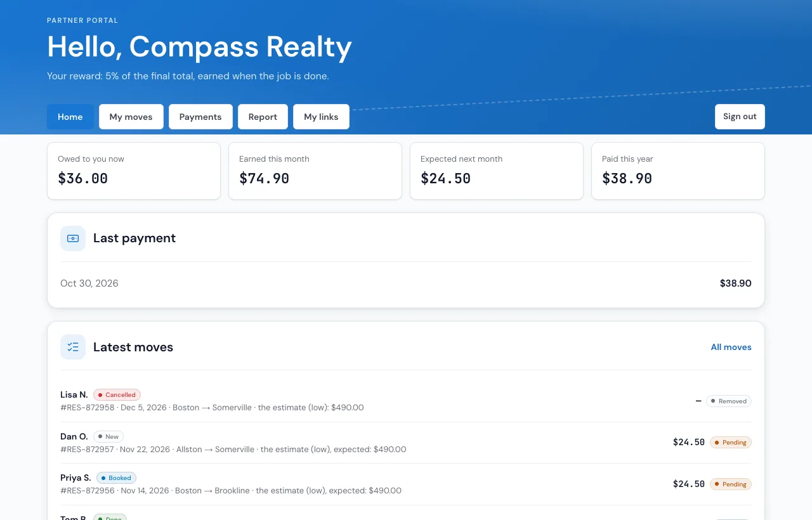Click the #RES-872957 move details line
812x520 pixels.
[233, 450]
